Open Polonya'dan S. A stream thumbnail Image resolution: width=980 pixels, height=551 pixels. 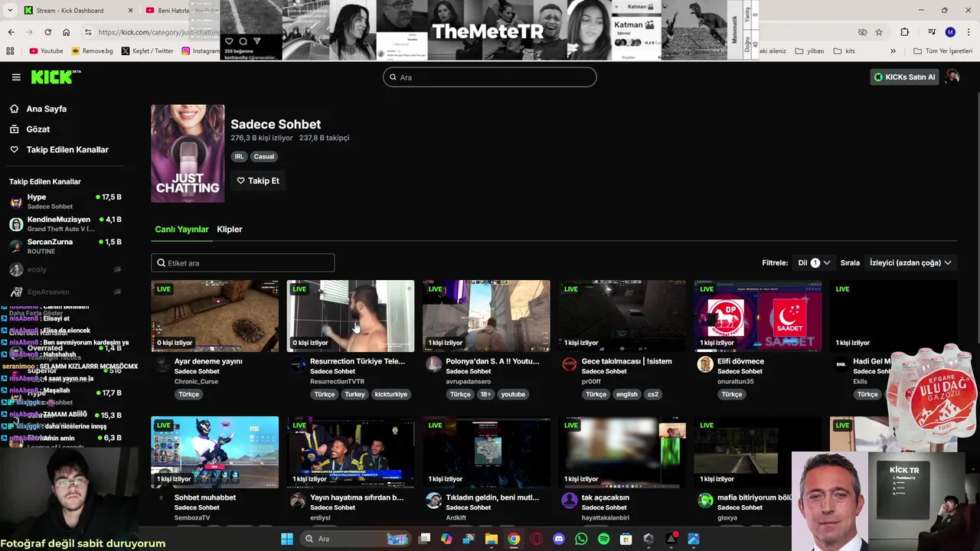486,316
